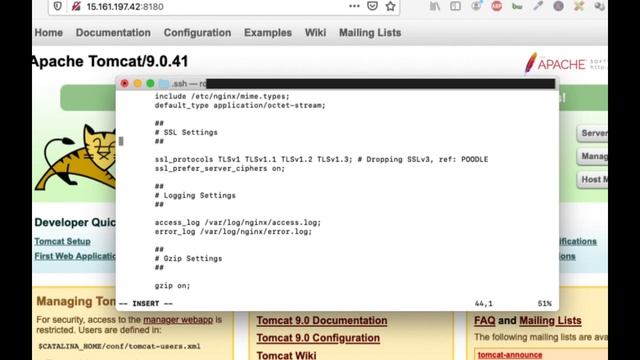
Task: Click the browser address bar URL
Action: coord(125,7)
